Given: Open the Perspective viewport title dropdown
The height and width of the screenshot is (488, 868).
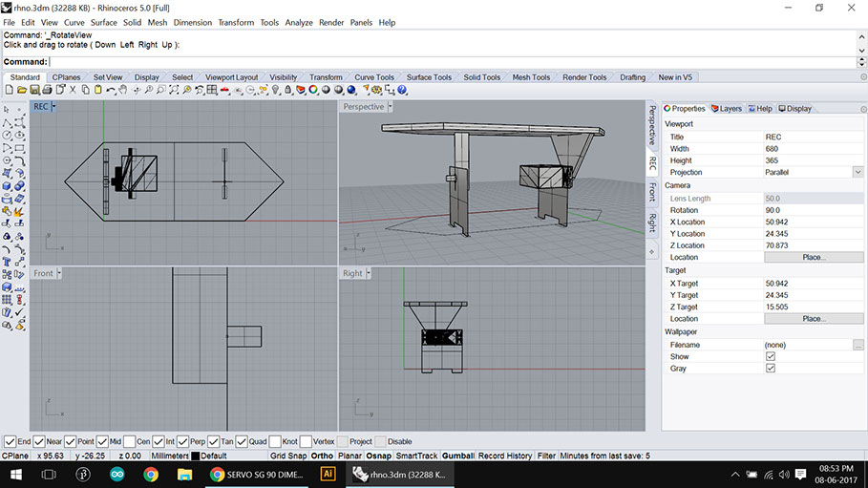Looking at the screenshot, I should [x=392, y=107].
